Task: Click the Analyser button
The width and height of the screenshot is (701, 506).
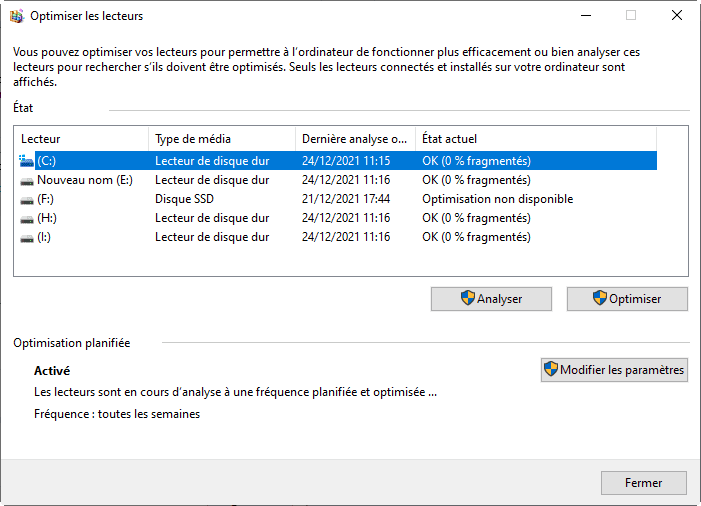Action: point(491,299)
